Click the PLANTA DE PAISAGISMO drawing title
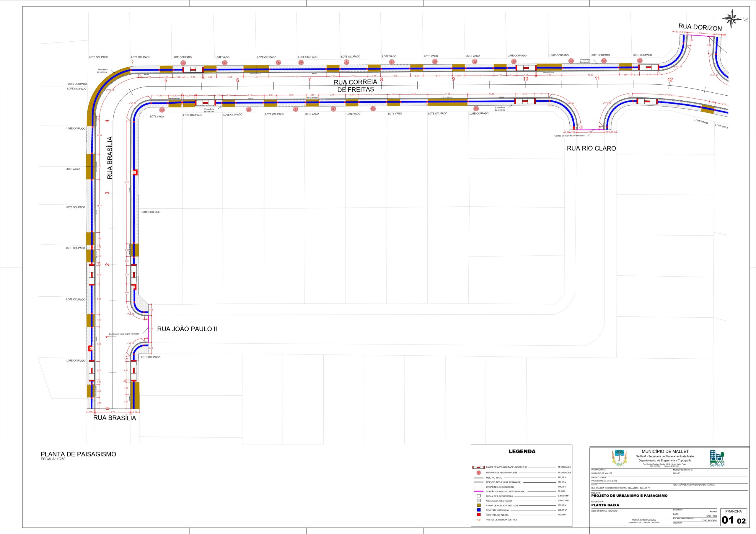Viewport: 756px width, 534px height. (78, 454)
